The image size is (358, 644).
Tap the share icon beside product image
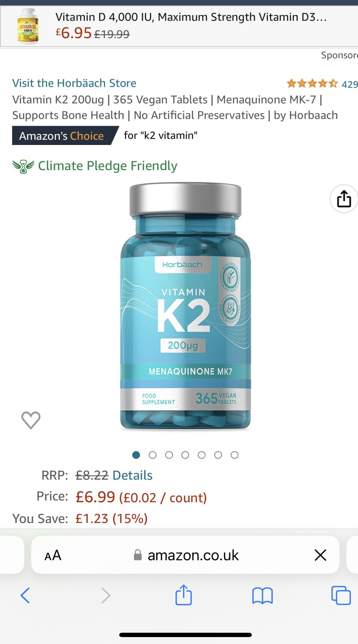tap(344, 199)
